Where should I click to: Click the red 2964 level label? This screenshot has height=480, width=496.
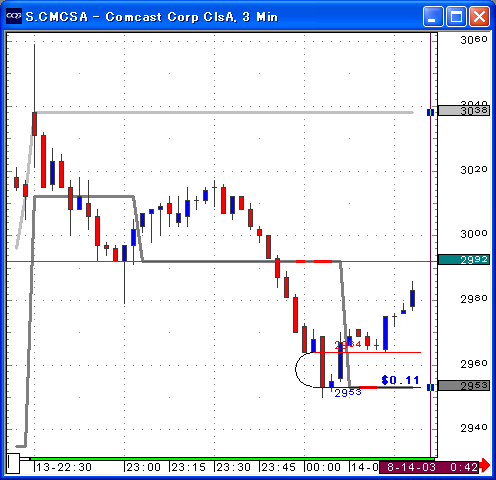tap(348, 344)
